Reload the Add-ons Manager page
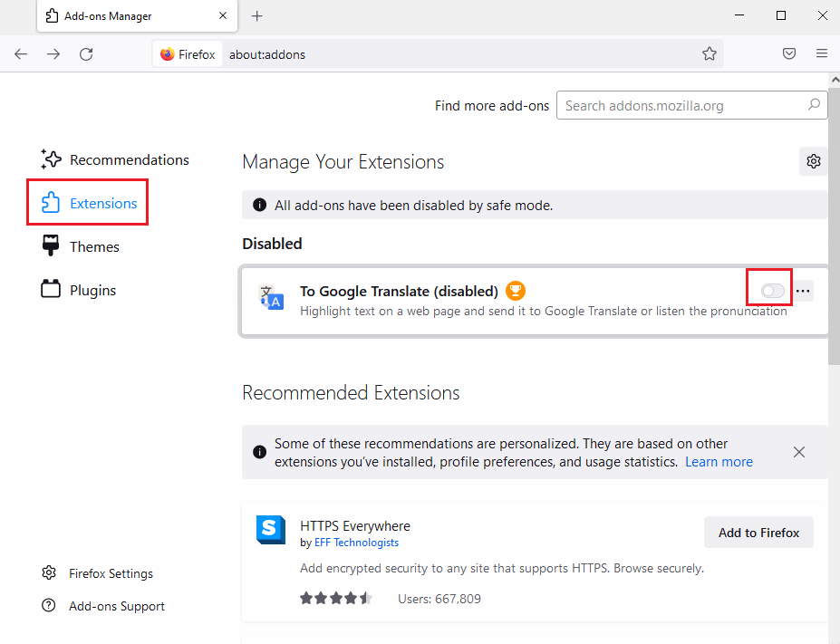 [x=86, y=53]
